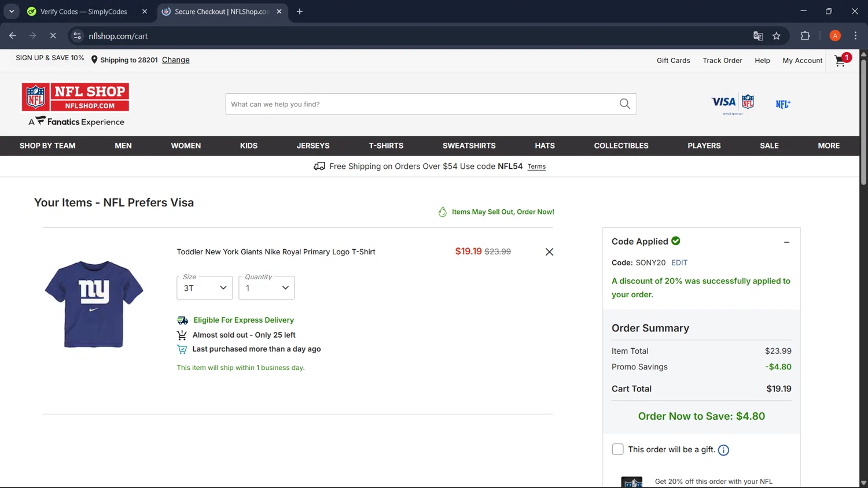Click the Order Now to Save: $4.80 text
Screen dimensions: 868x488
click(701, 416)
